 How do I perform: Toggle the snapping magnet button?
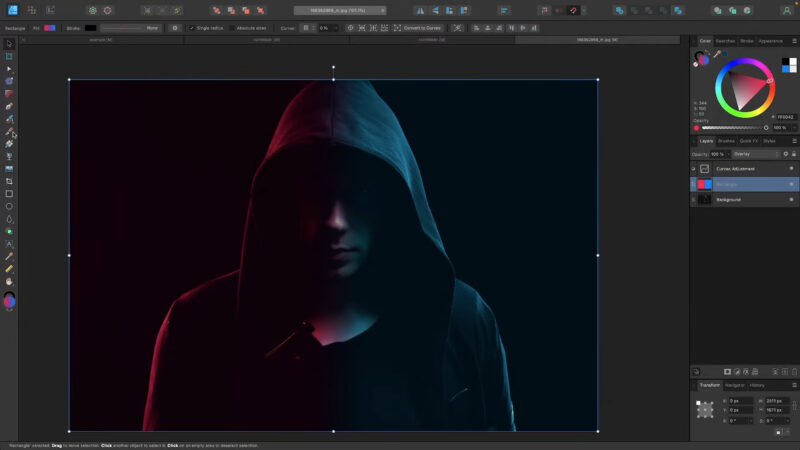tap(573, 10)
